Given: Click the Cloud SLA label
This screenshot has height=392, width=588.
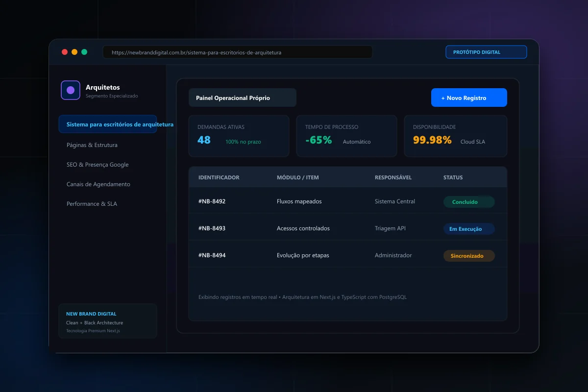Looking at the screenshot, I should pos(473,142).
